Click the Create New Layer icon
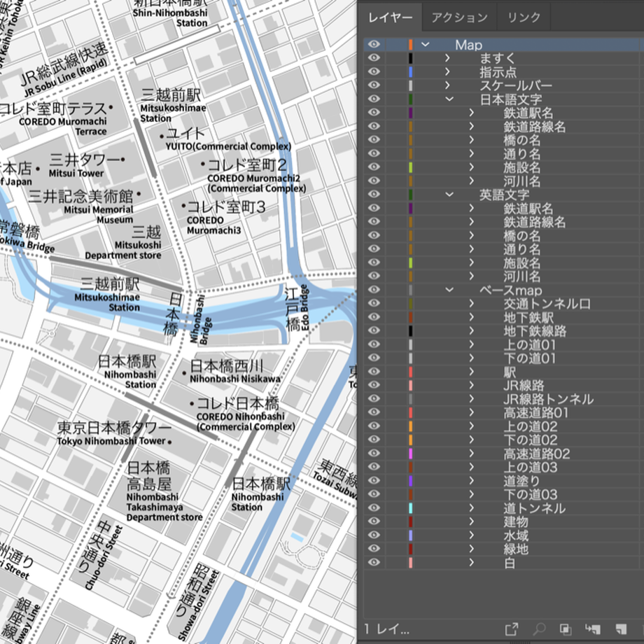644x644 pixels. click(x=621, y=629)
